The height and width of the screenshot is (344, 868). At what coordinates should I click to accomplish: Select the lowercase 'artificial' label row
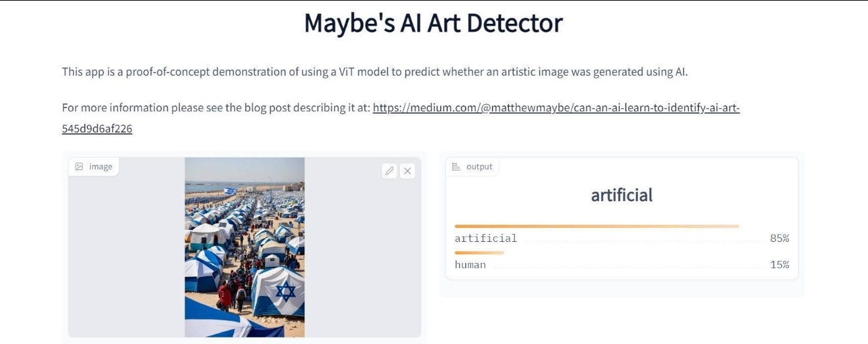pos(486,239)
